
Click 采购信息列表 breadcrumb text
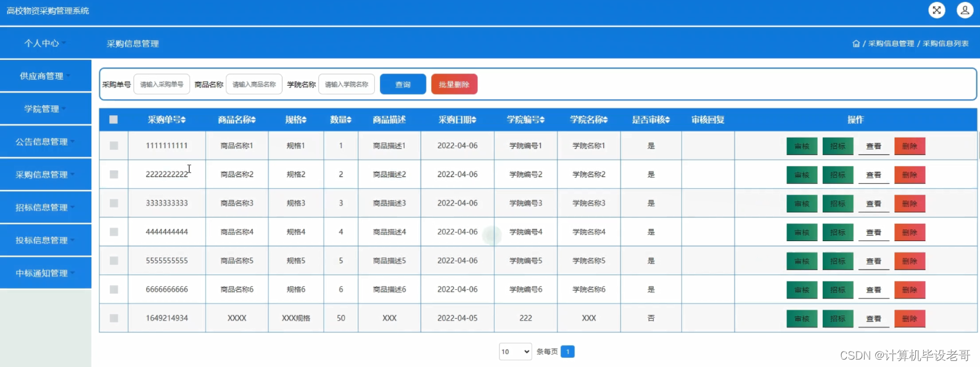945,44
